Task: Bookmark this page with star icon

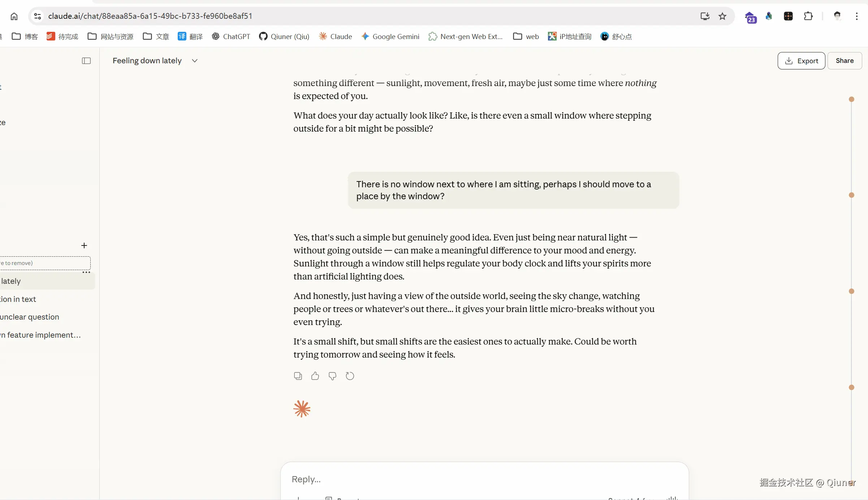Action: point(722,16)
